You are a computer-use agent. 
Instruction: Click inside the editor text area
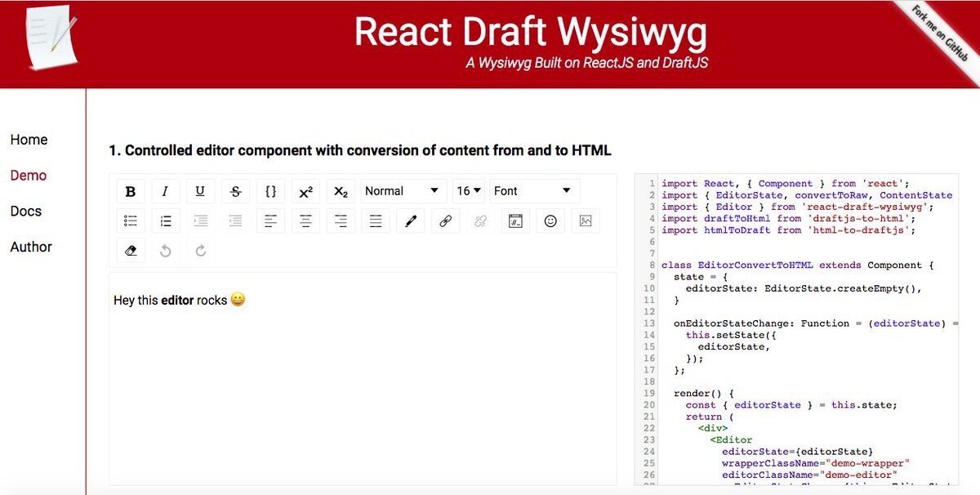coord(363,378)
